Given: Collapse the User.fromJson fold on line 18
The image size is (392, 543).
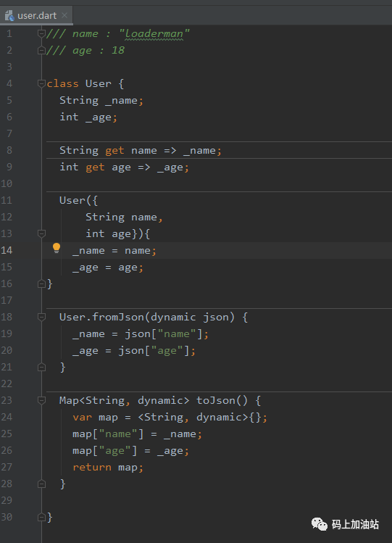Looking at the screenshot, I should [41, 318].
